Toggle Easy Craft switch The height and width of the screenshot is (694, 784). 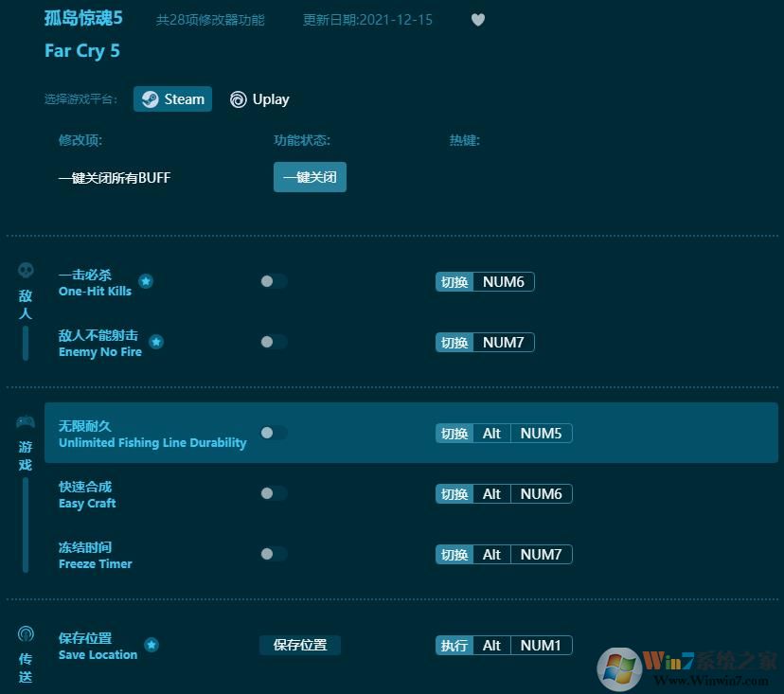(x=274, y=493)
